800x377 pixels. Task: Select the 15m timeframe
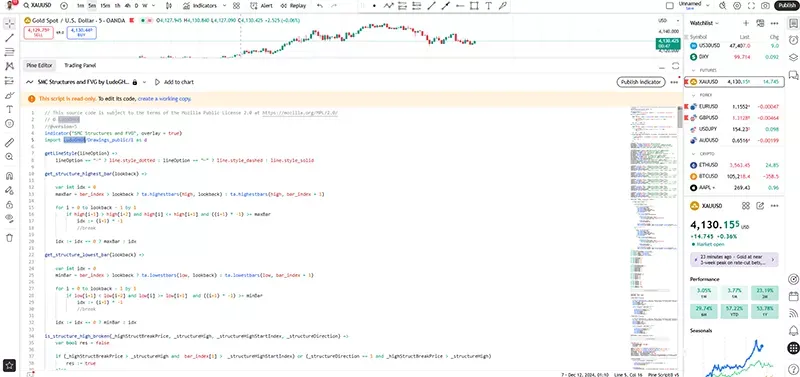tap(105, 6)
